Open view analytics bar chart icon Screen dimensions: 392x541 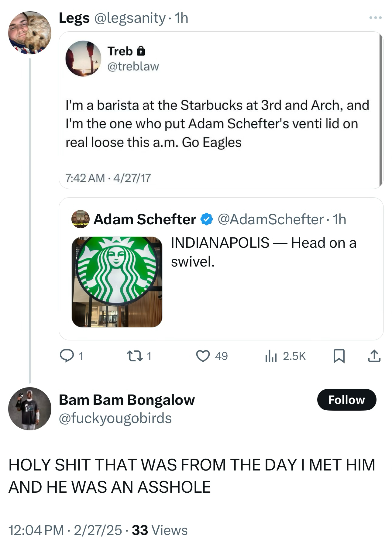pos(271,356)
